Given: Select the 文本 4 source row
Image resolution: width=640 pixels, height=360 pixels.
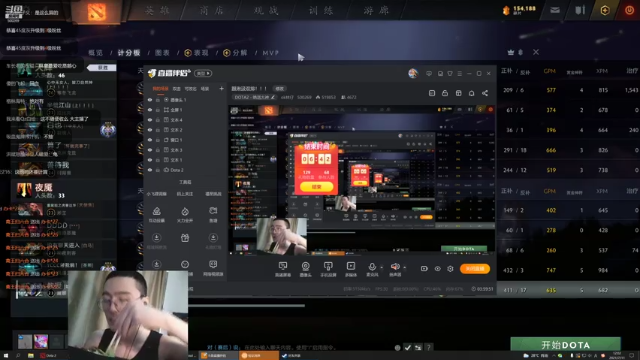Looking at the screenshot, I should (x=184, y=120).
